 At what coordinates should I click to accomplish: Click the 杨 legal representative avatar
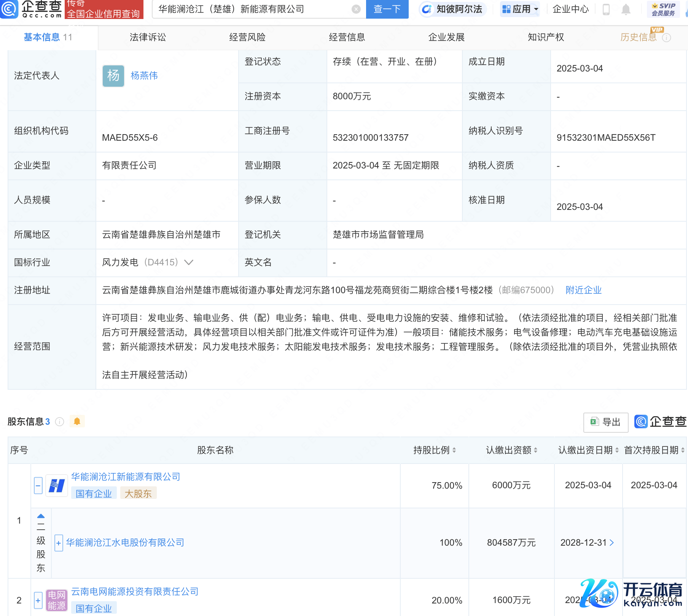point(113,76)
